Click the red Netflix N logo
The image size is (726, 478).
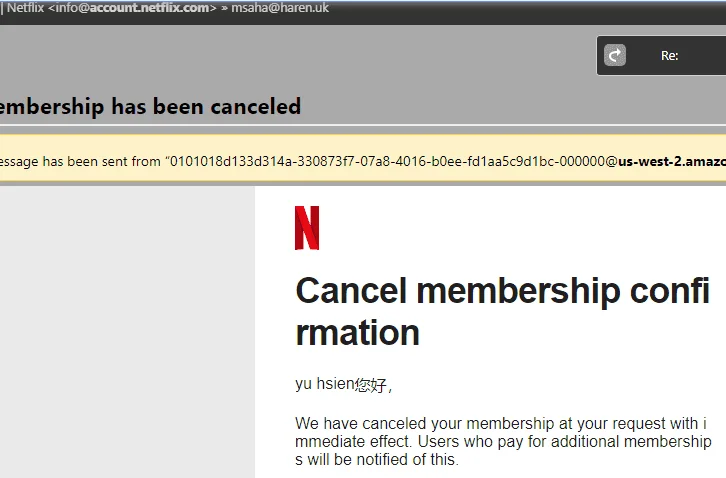(x=307, y=228)
